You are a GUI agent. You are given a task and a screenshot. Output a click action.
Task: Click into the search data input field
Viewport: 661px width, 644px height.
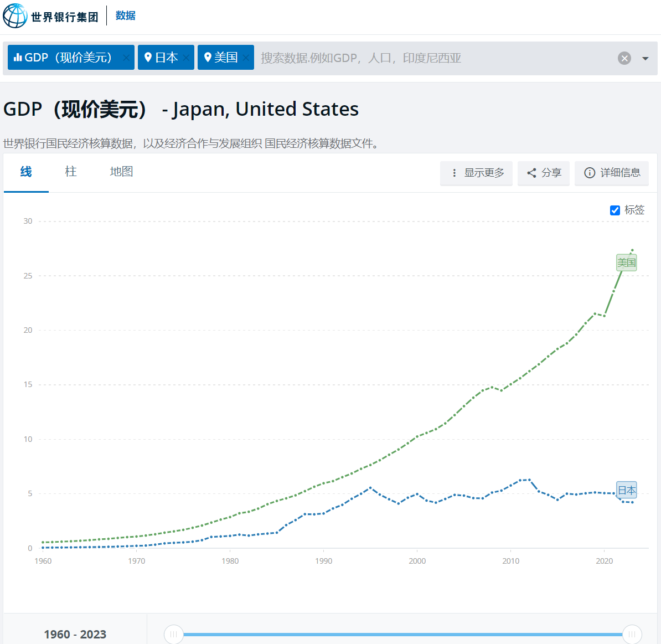432,58
